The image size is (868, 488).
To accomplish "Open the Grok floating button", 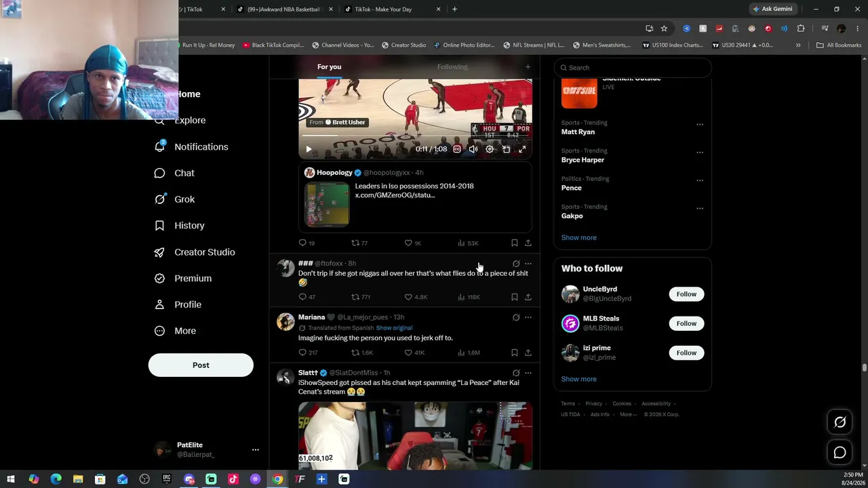I will pos(840,422).
